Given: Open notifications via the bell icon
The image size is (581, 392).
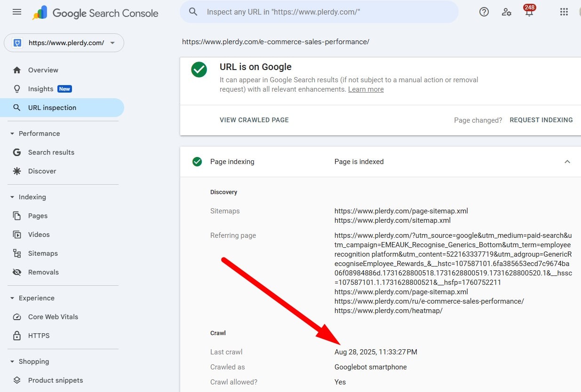Looking at the screenshot, I should coord(529,13).
